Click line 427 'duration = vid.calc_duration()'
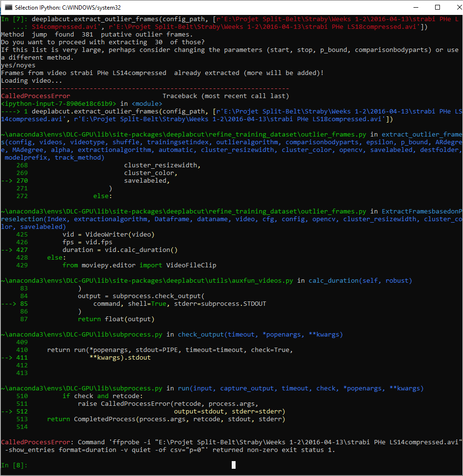This screenshot has width=463, height=476. [89, 250]
